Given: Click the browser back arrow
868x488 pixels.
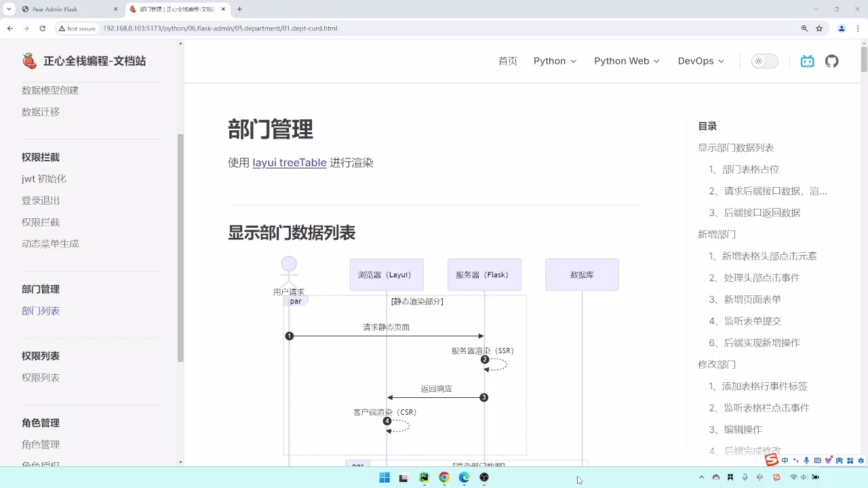Looking at the screenshot, I should [x=9, y=28].
